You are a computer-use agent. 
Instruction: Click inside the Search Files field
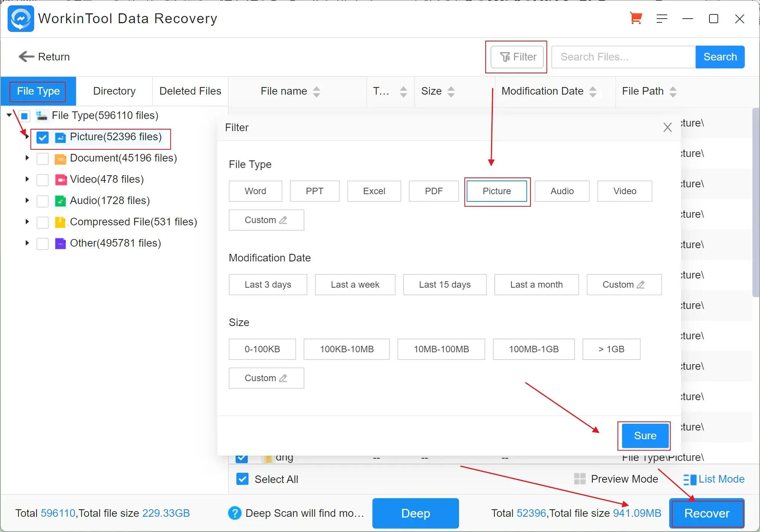coord(623,57)
